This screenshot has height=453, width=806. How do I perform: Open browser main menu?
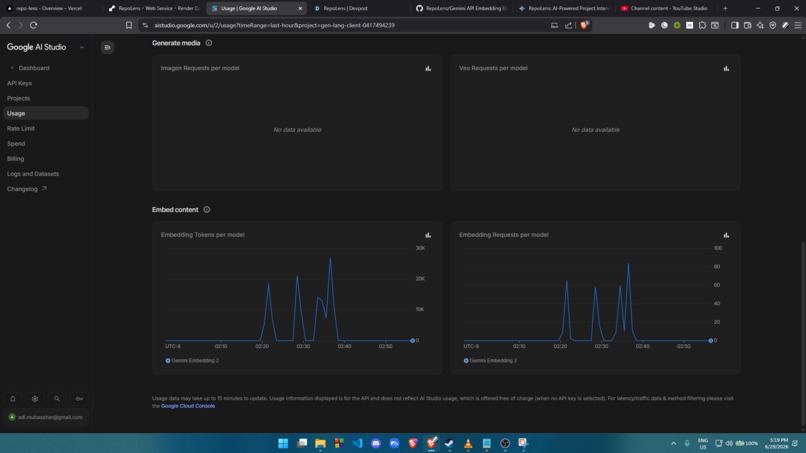pos(798,25)
